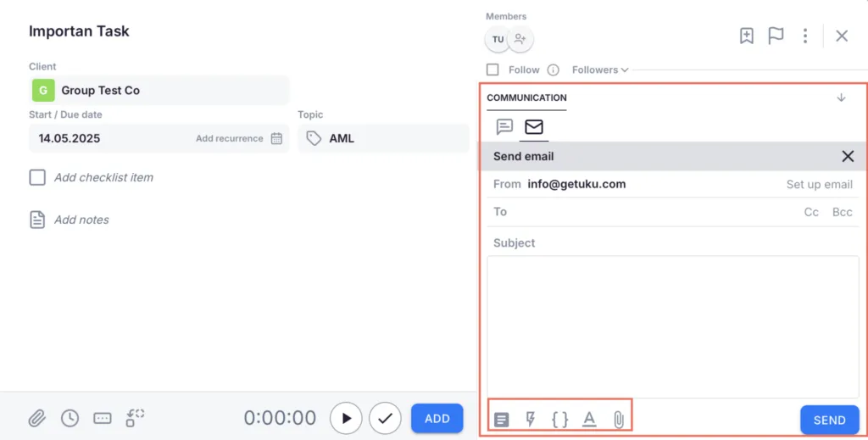Open the calendar date picker icon

(x=276, y=138)
